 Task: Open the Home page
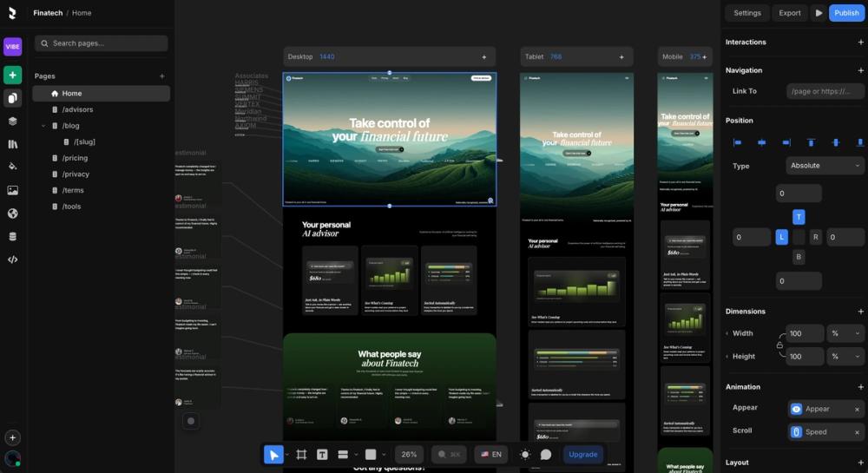point(102,94)
